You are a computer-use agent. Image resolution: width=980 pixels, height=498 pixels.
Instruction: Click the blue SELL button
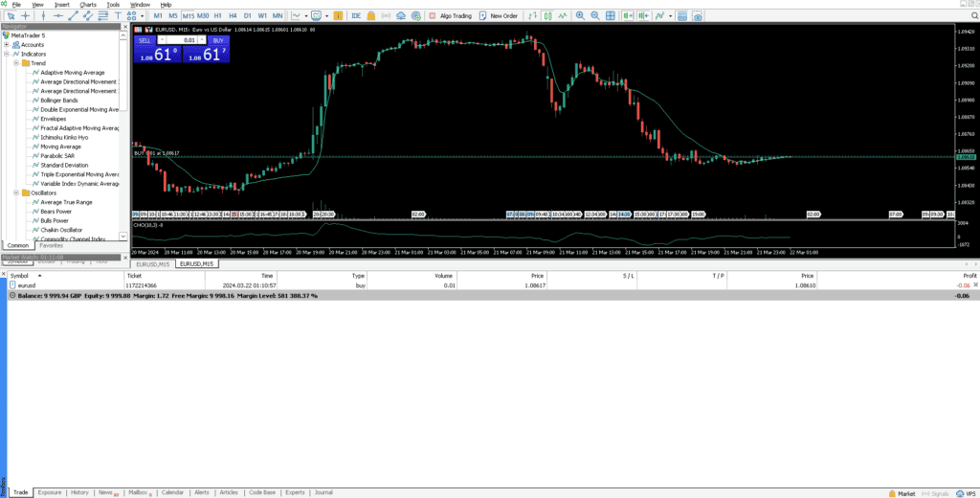coord(145,40)
